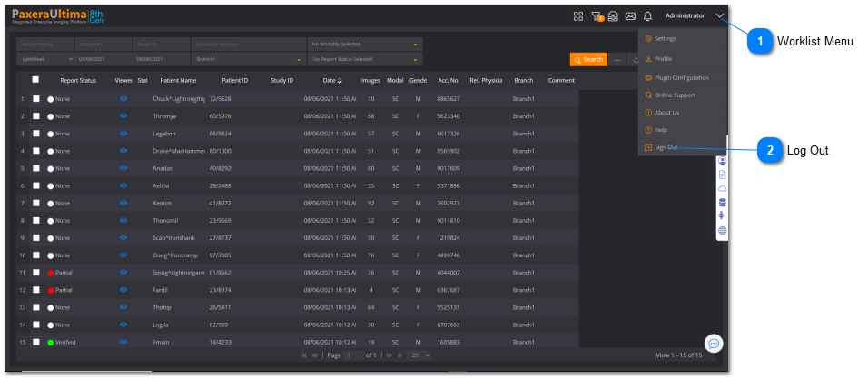The width and height of the screenshot is (868, 380).
Task: Click the filter icon with orange badge
Action: click(597, 16)
